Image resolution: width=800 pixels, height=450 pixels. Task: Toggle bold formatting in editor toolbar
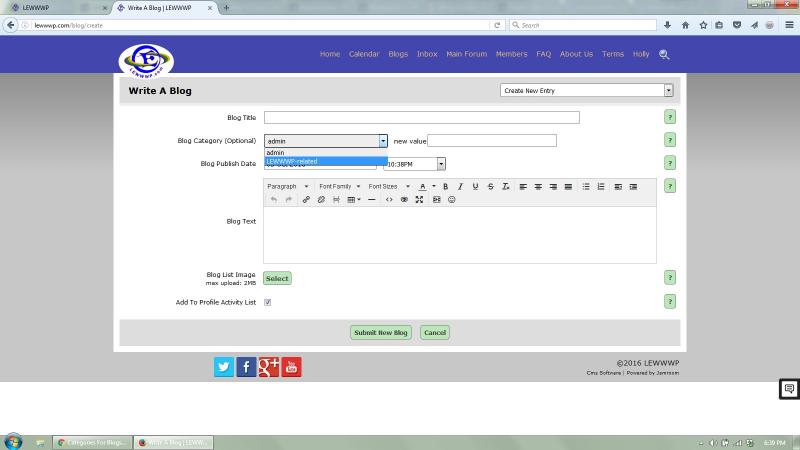pyautogui.click(x=446, y=187)
